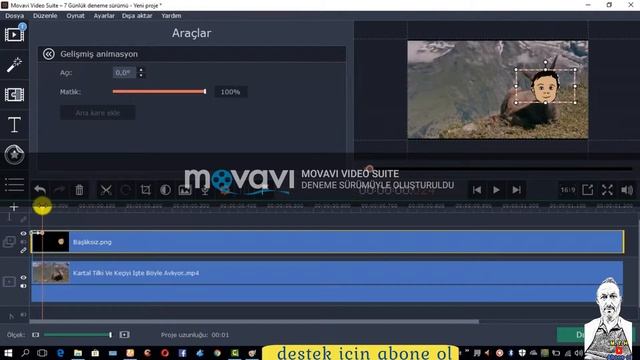Image resolution: width=640 pixels, height=360 pixels.
Task: Open the Dosya menu
Action: [x=14, y=16]
